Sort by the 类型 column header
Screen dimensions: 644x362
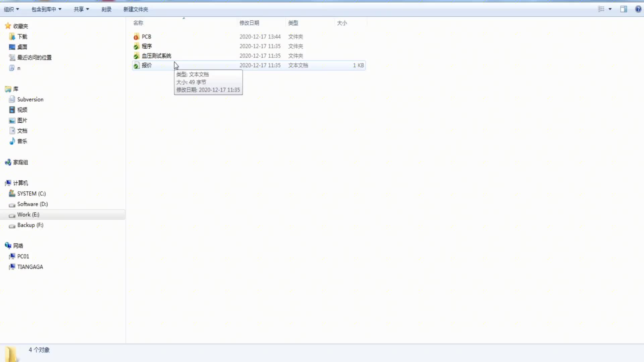pos(293,23)
